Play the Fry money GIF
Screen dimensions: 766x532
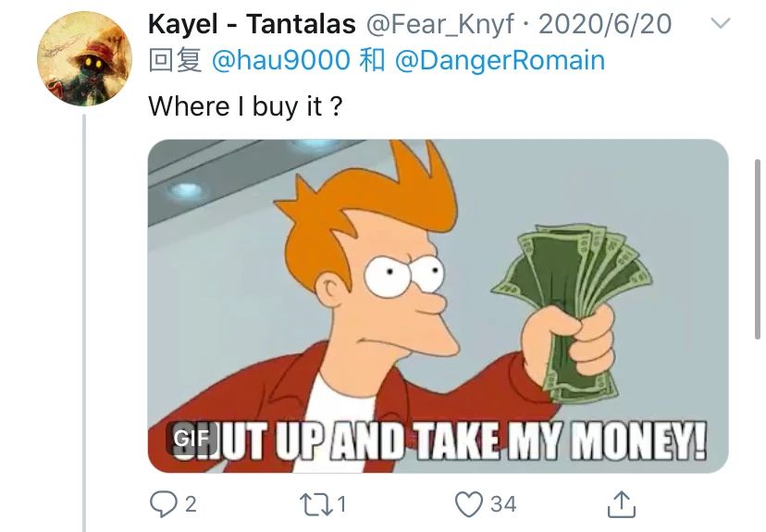438,306
